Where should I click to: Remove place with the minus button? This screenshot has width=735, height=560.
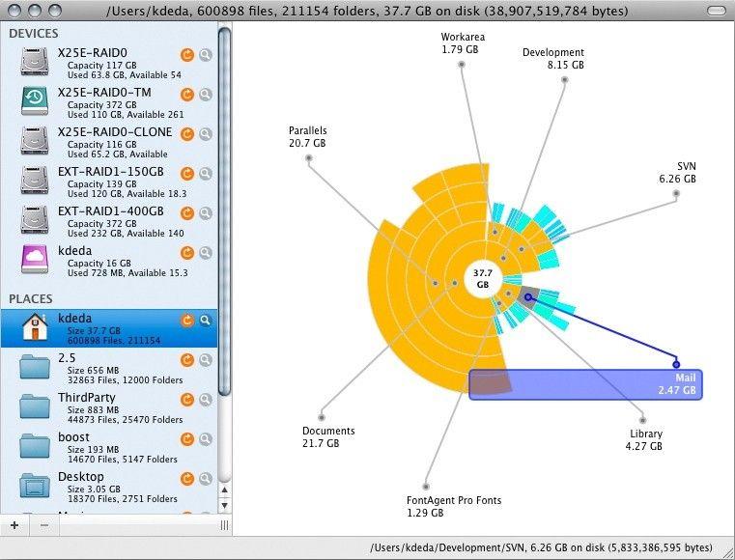tap(44, 525)
